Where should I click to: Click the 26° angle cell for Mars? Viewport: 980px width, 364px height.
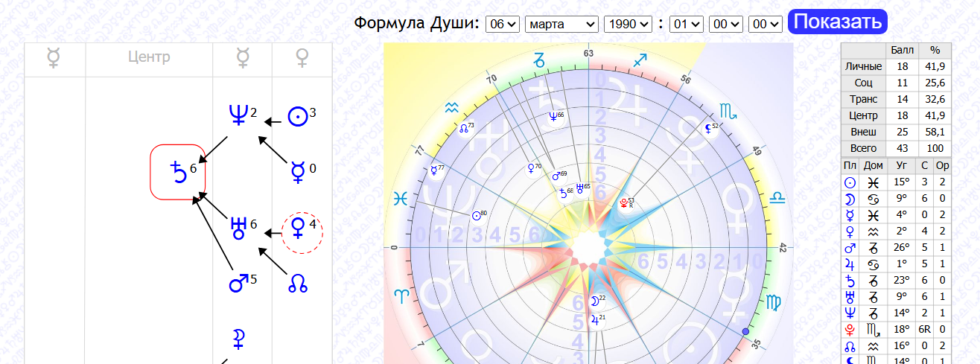pos(902,248)
